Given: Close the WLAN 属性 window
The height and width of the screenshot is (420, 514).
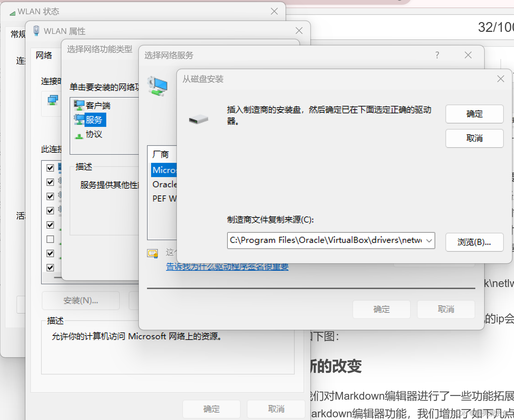Looking at the screenshot, I should [299, 31].
